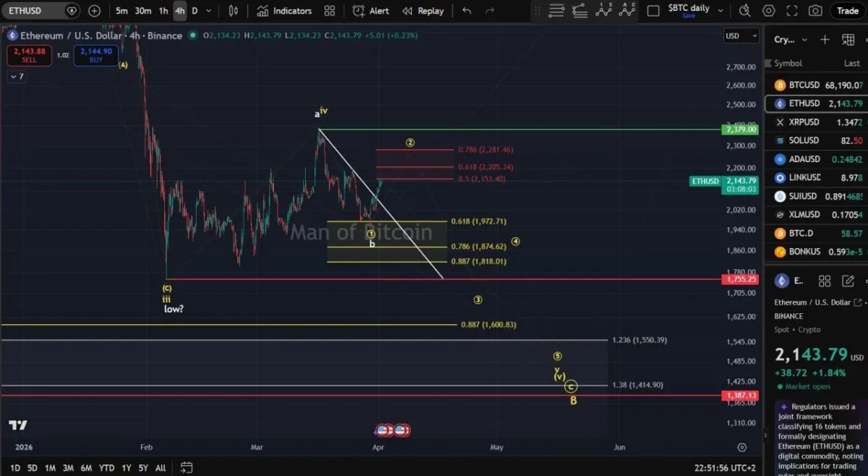Enter fullscreen mode
Screen dimensions: 868x476
coord(792,10)
